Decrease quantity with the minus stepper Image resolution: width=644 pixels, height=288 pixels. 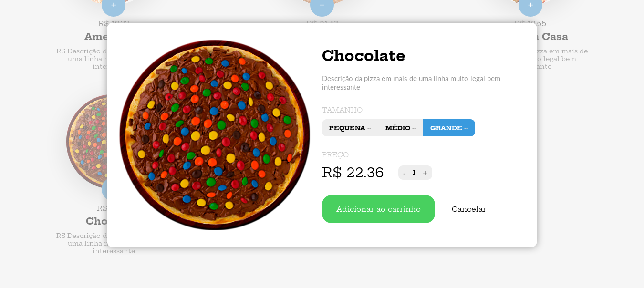click(x=405, y=173)
